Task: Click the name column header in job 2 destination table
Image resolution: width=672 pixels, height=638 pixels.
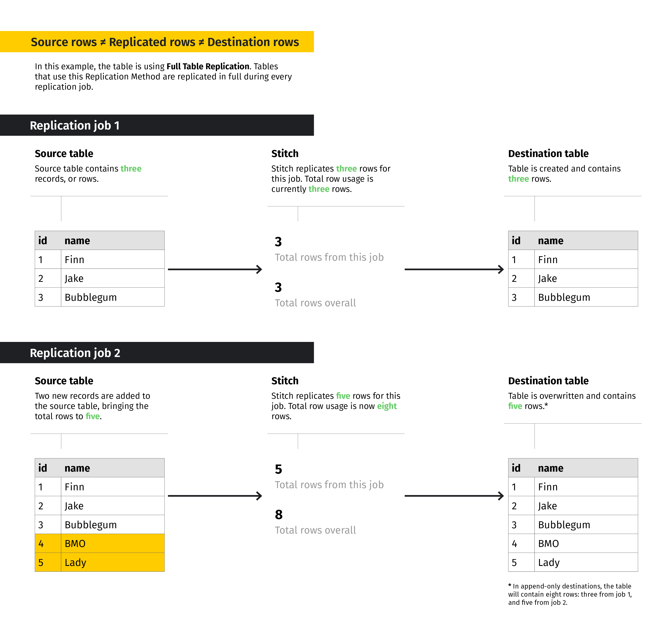Action: 550,468
